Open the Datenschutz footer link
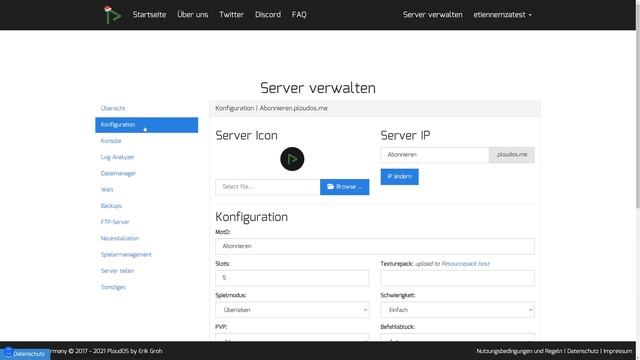 (x=582, y=351)
